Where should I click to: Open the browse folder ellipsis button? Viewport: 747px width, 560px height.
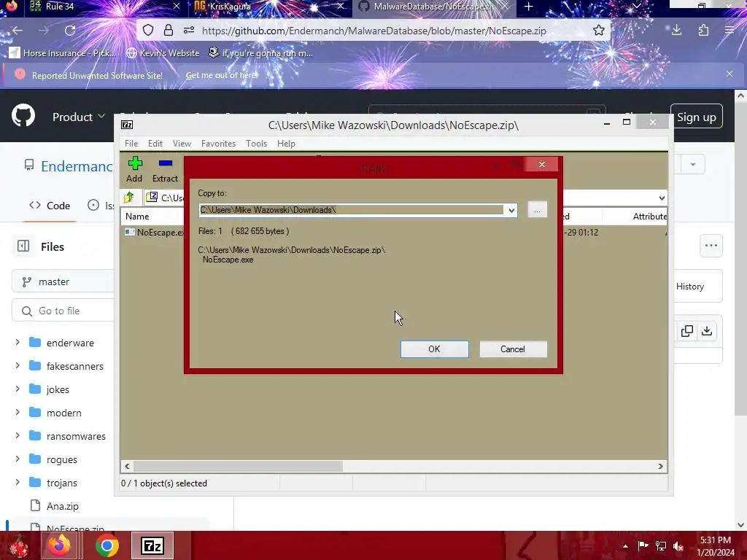[x=537, y=210]
